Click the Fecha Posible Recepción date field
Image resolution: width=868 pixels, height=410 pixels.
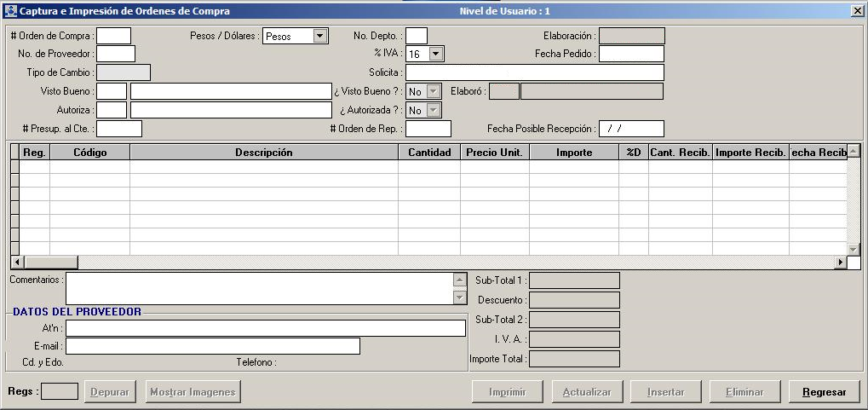(x=630, y=129)
